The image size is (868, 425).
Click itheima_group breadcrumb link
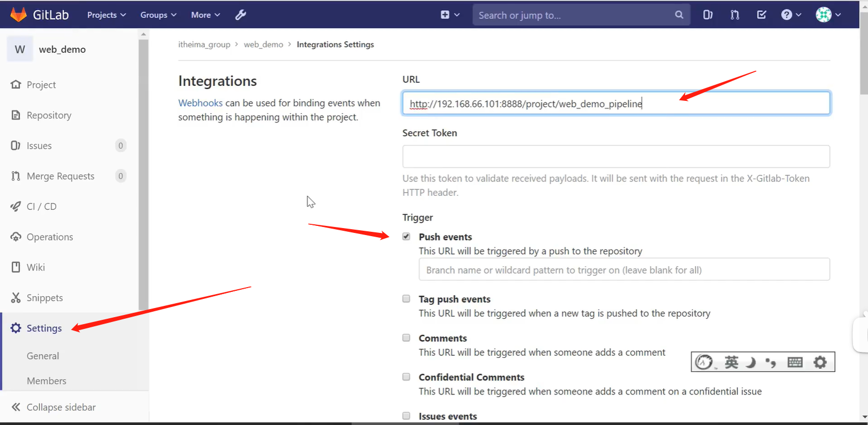coord(204,45)
